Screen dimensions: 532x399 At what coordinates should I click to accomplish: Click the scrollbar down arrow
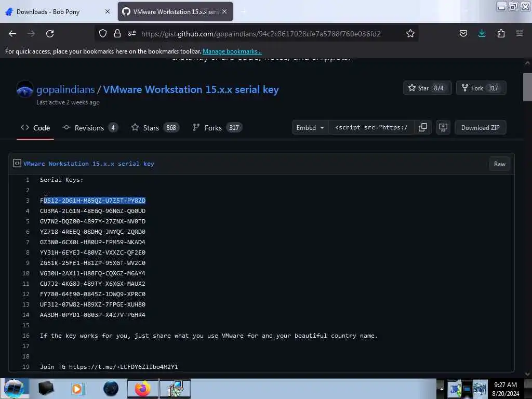(x=527, y=374)
